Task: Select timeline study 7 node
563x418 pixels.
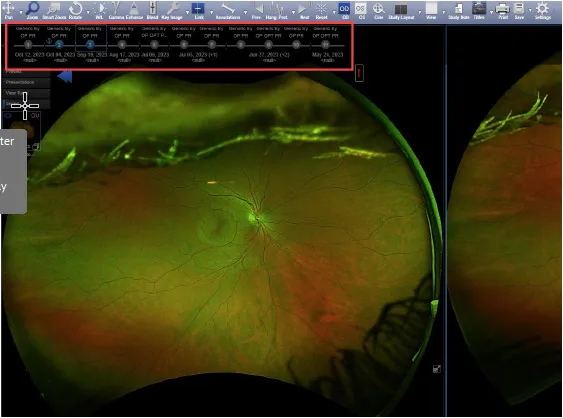Action: [x=212, y=45]
